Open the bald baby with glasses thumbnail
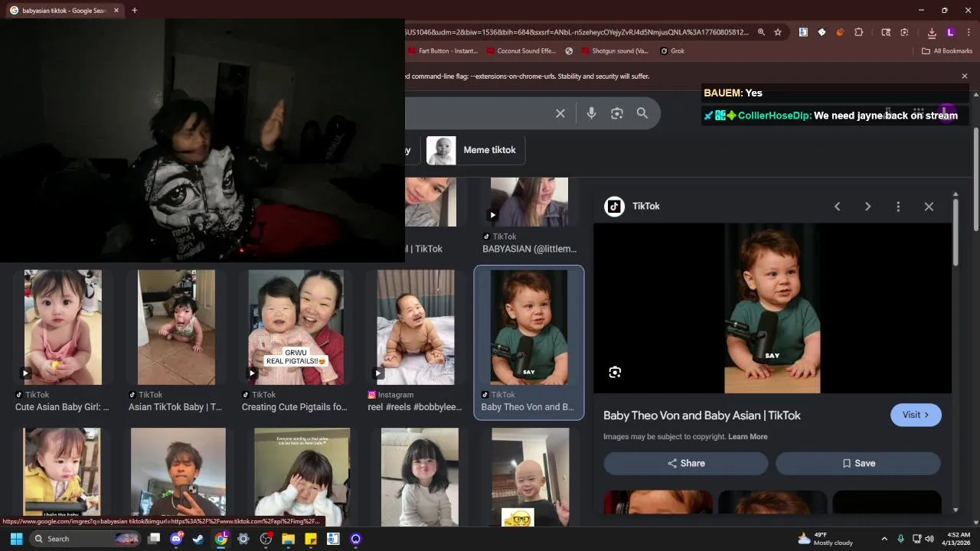Image resolution: width=980 pixels, height=551 pixels. (530, 478)
